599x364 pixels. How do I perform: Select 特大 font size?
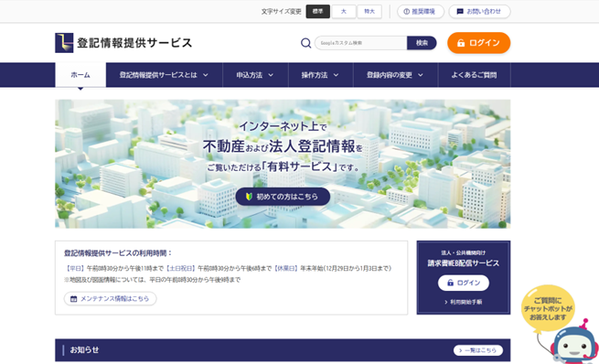pos(369,12)
